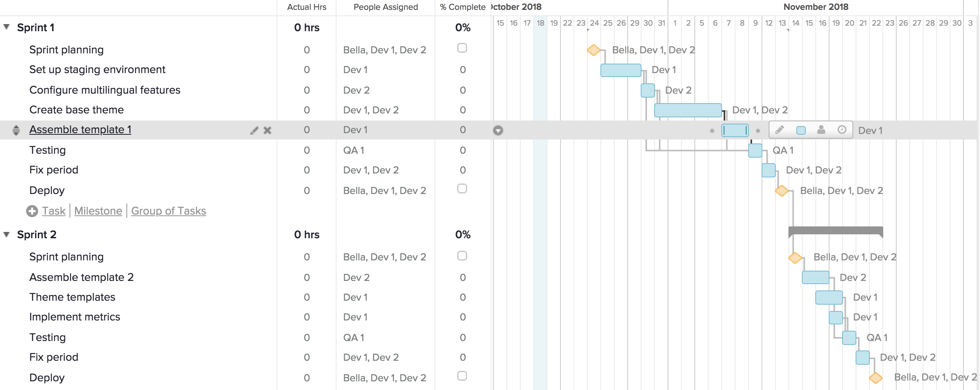Viewport: 980px width, 390px height.
Task: Add a Milestone using the Milestone link
Action: tap(98, 211)
